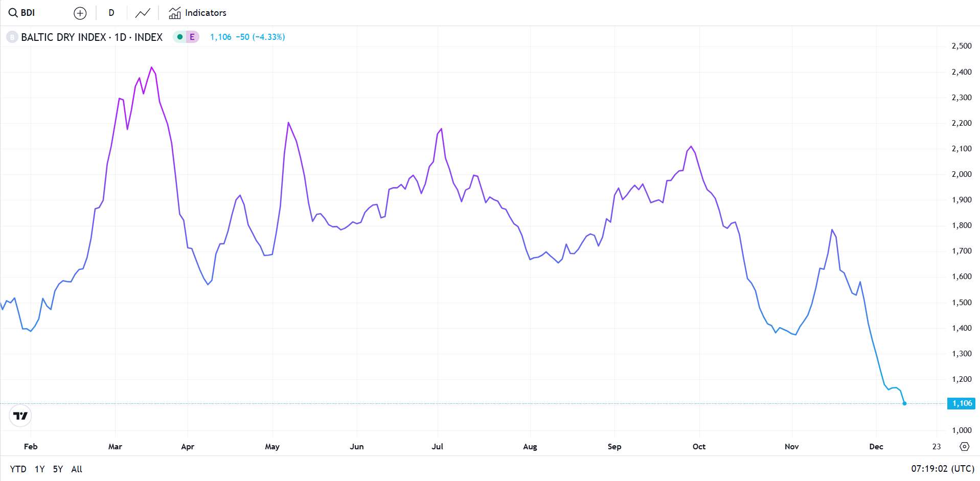Click the Feb label on time axis
Screen dimensions: 980x481
pos(31,447)
